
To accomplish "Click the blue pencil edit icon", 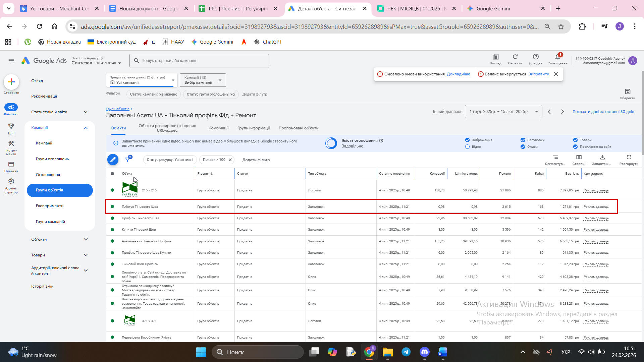I will (113, 160).
